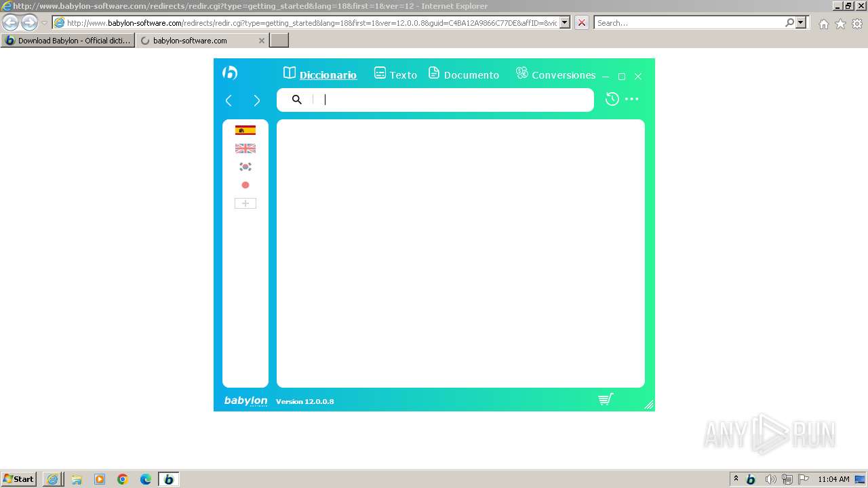Click the 11:04 AM clock
This screenshot has width=868, height=488.
[x=833, y=479]
